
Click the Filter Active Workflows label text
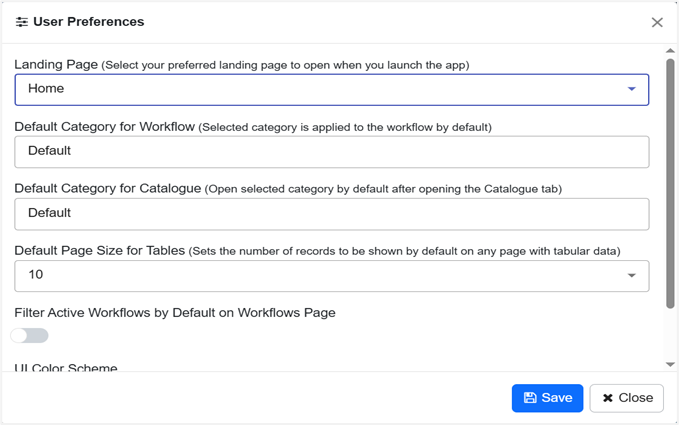[x=175, y=313]
